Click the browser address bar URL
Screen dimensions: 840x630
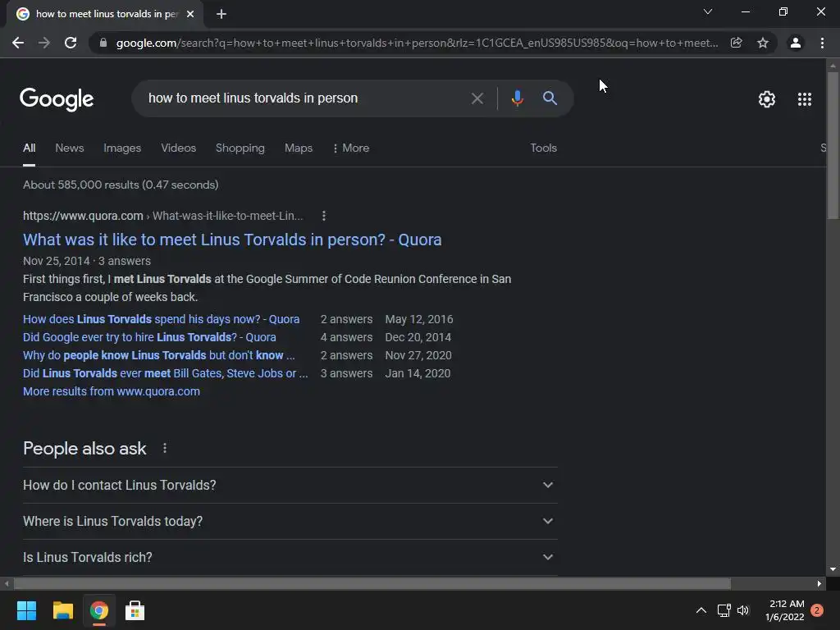[417, 43]
